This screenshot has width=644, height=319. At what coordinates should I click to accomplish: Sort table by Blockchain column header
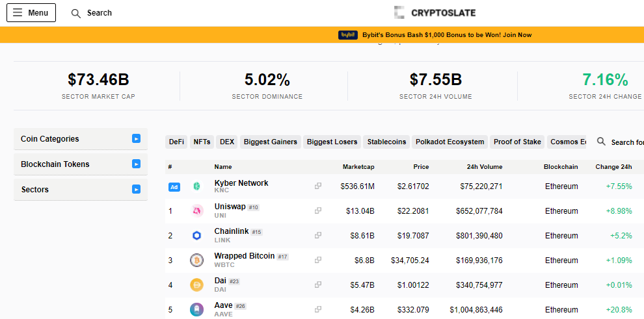(561, 167)
